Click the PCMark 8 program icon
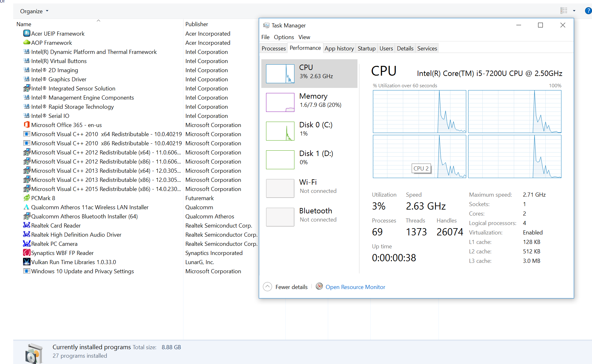 [x=27, y=198]
